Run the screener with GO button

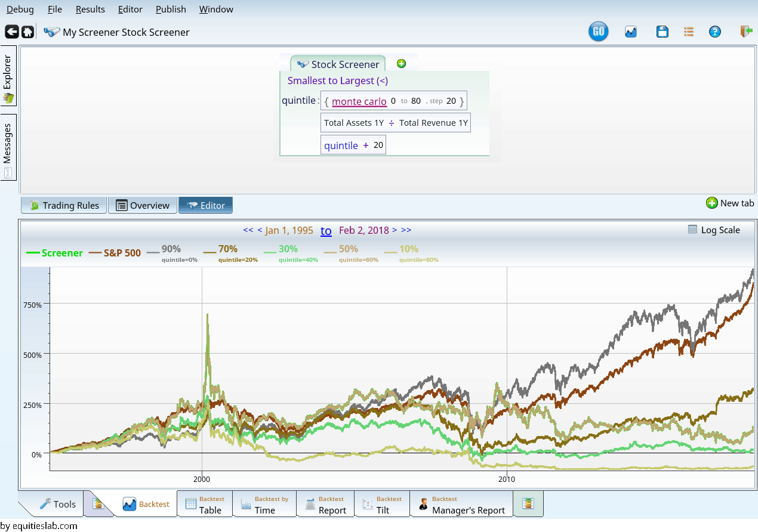coord(598,32)
